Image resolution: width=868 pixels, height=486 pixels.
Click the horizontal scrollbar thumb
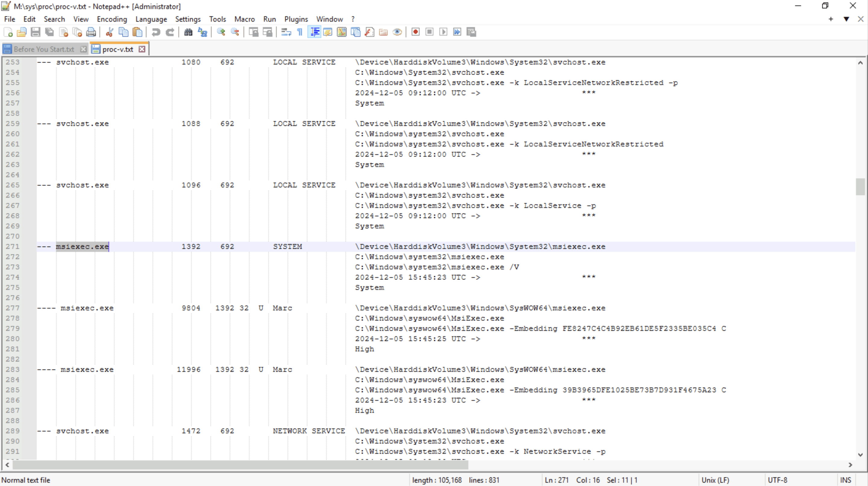pos(240,465)
